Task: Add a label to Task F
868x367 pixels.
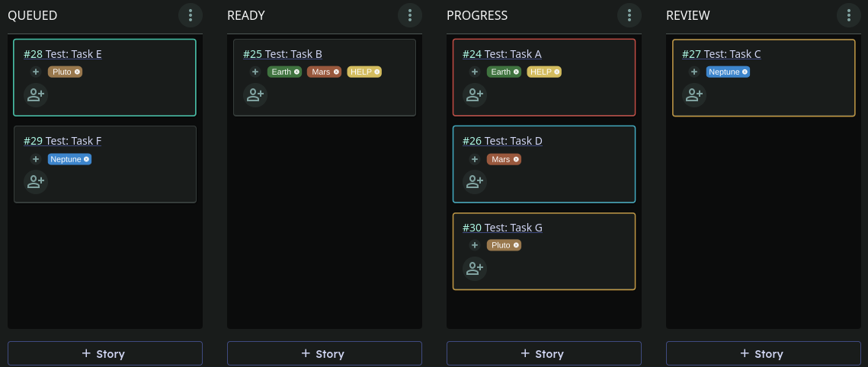Action: [36, 159]
